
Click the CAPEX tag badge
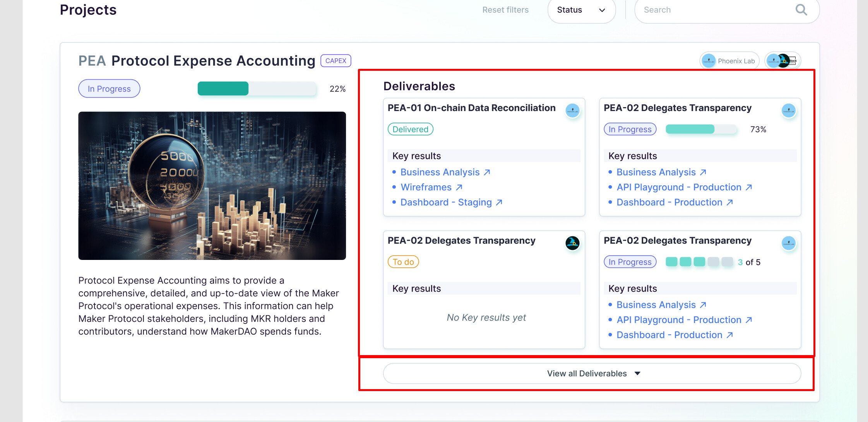[336, 61]
